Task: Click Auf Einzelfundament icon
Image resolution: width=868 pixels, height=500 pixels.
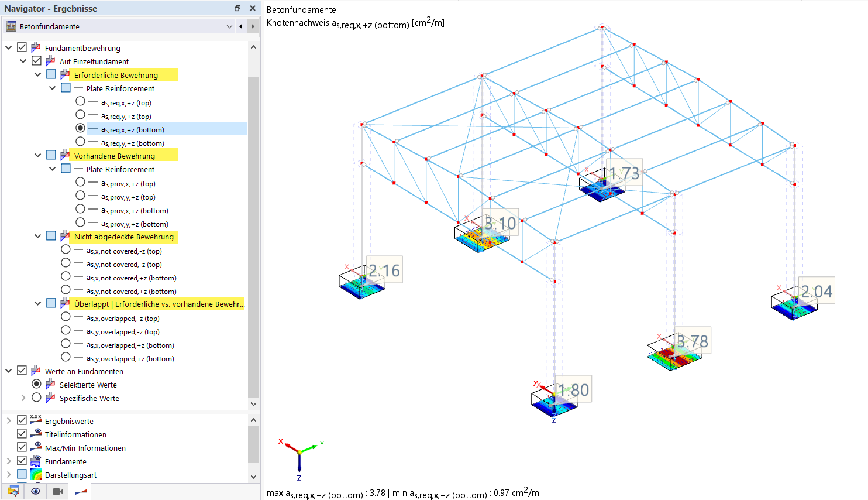Action: click(50, 61)
